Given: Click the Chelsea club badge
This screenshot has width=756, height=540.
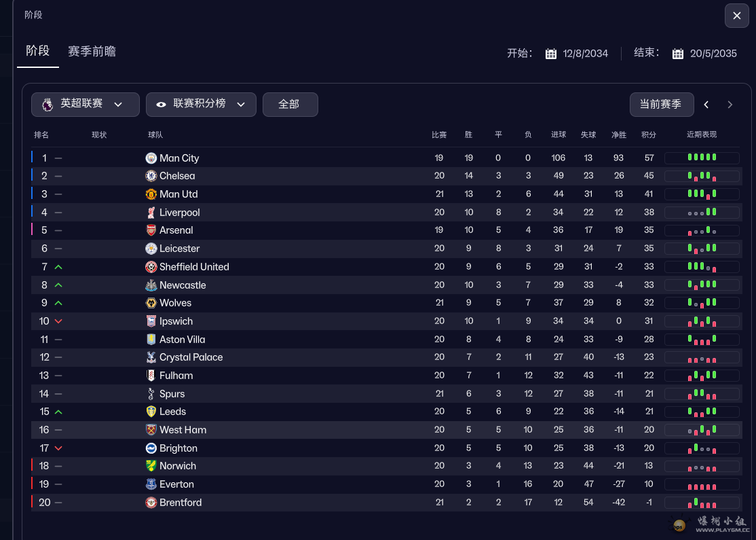Looking at the screenshot, I should [x=151, y=176].
